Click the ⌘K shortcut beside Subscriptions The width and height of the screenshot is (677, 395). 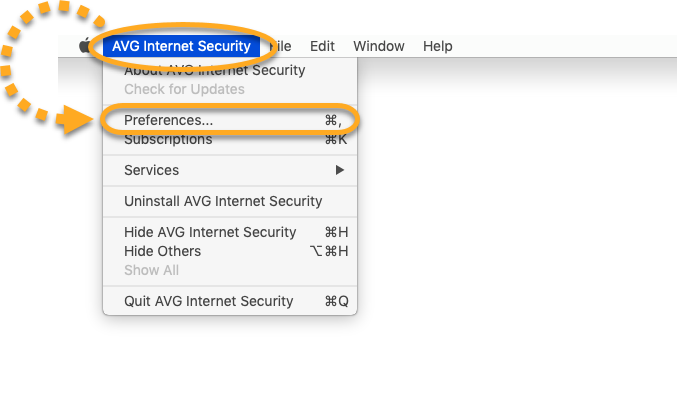pos(336,139)
